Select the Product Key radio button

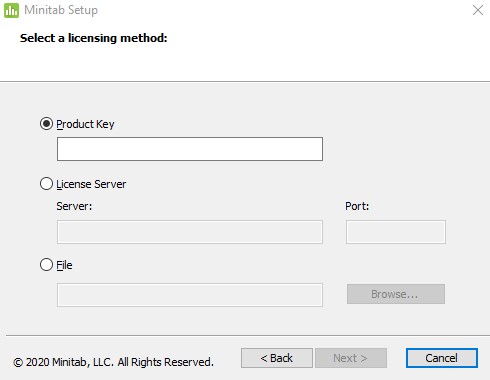tap(46, 124)
